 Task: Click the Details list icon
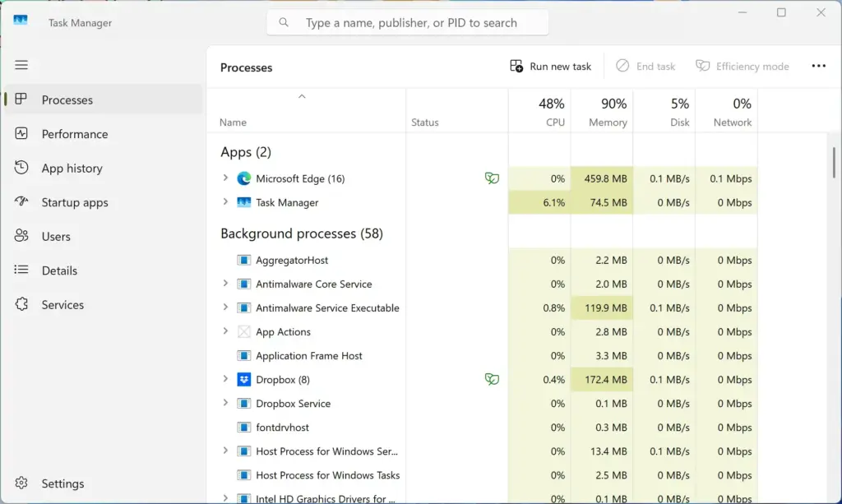(x=21, y=270)
